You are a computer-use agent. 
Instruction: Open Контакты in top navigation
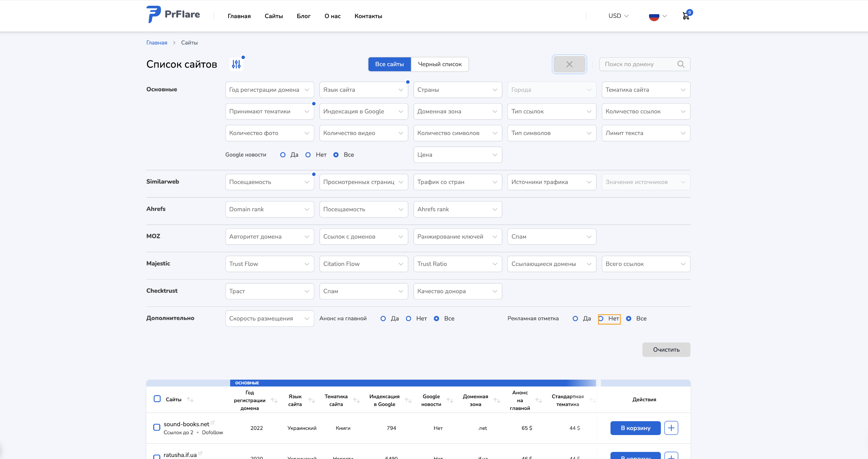coord(368,16)
